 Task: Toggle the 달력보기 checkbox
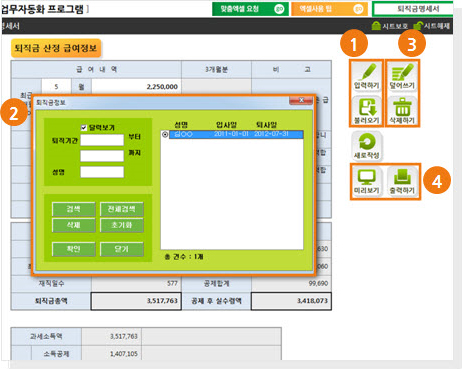tap(84, 128)
